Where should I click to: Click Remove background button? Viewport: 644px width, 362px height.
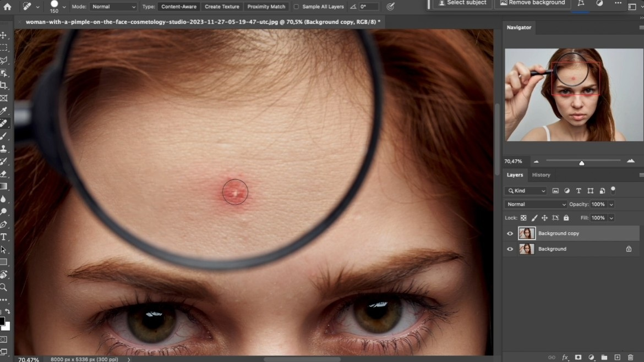(532, 3)
